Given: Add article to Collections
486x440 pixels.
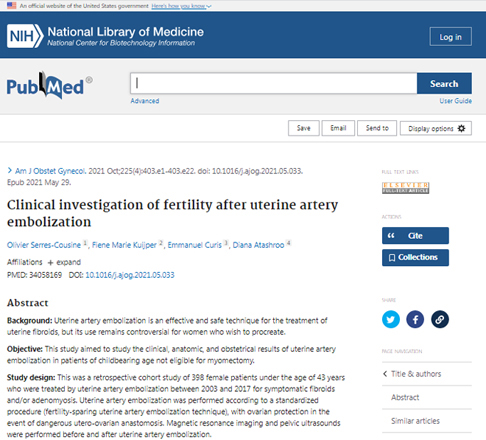Looking at the screenshot, I should tap(415, 257).
